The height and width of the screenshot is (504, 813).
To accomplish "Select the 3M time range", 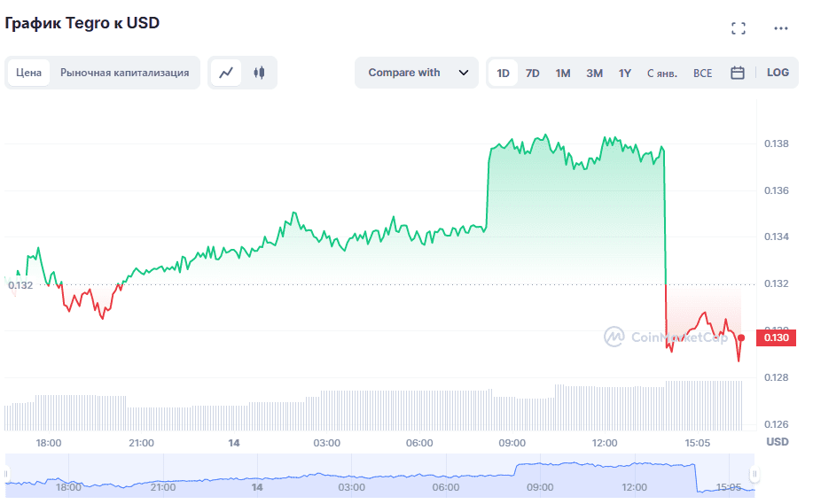I will click(x=594, y=73).
